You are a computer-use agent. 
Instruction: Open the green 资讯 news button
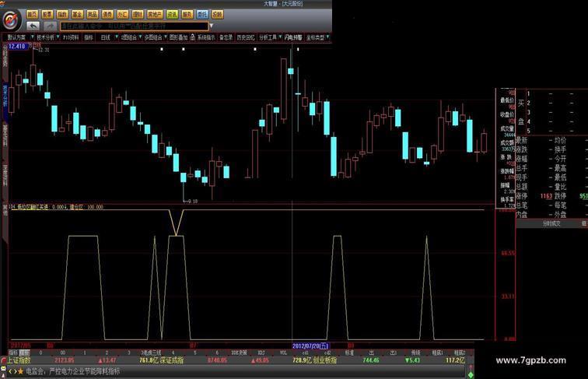pyautogui.click(x=172, y=15)
